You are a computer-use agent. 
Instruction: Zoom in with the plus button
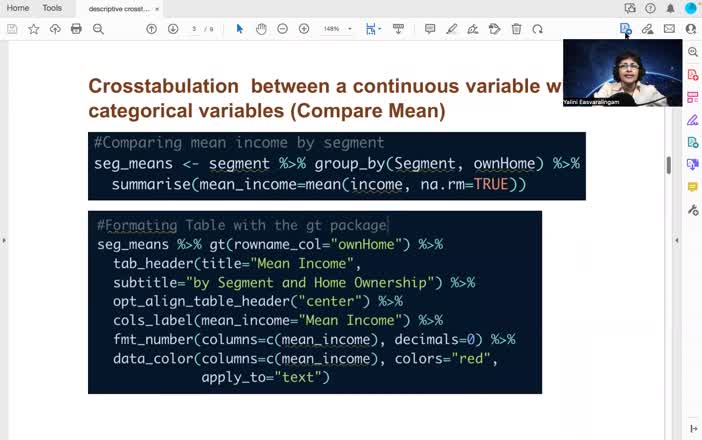coord(303,29)
